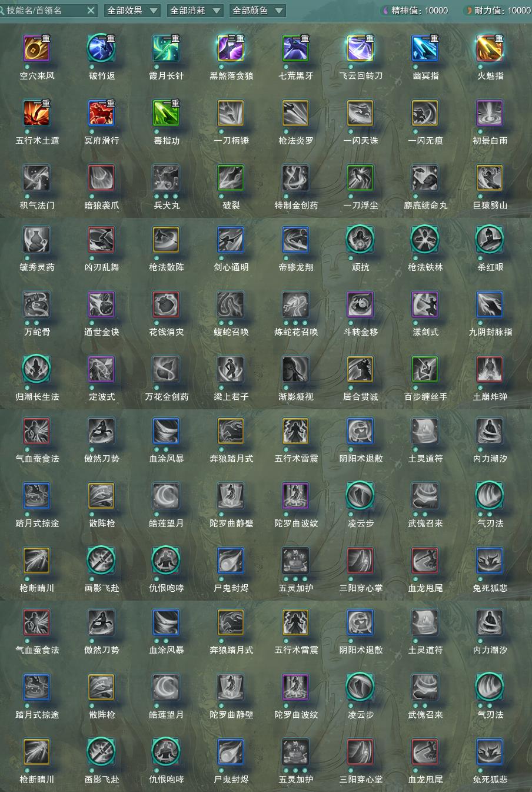Screen dimensions: 532x792
Task: Click the 精神值: 10000 readout
Action: (415, 11)
